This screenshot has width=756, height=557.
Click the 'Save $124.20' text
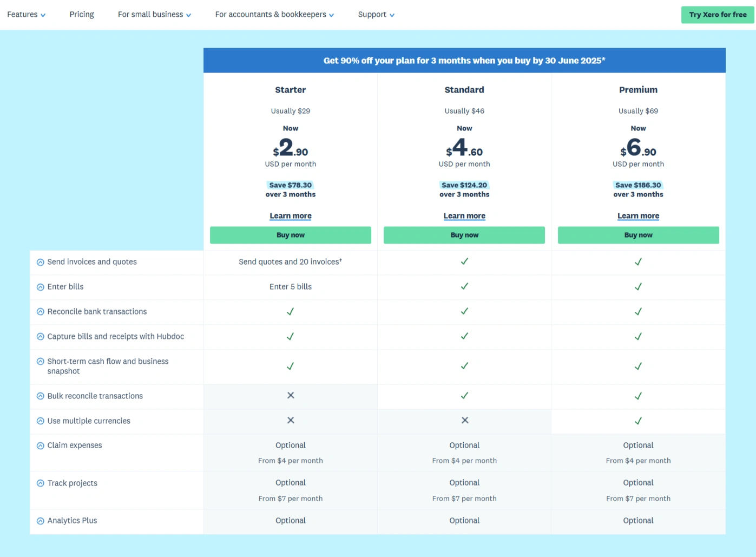click(464, 185)
